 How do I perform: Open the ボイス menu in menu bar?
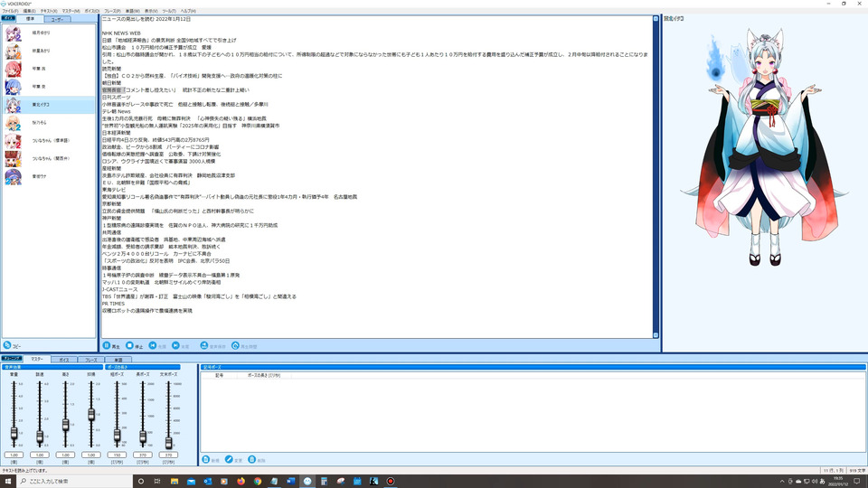coord(92,11)
